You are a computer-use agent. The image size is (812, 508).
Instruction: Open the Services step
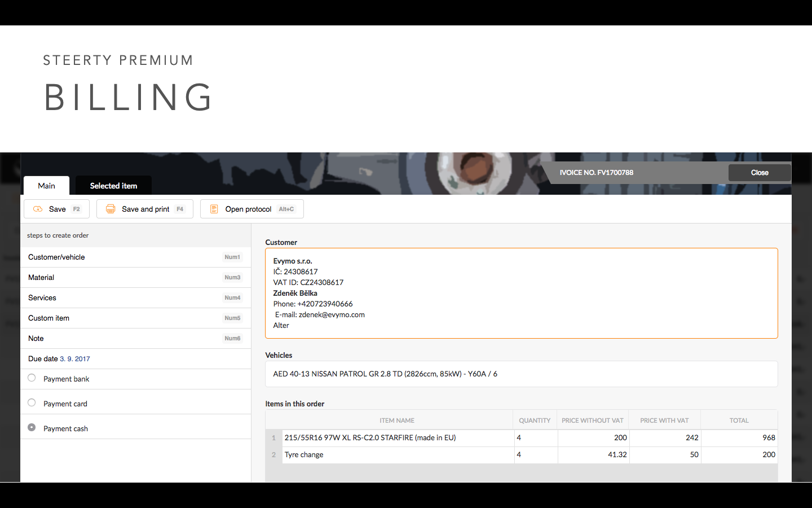click(135, 297)
